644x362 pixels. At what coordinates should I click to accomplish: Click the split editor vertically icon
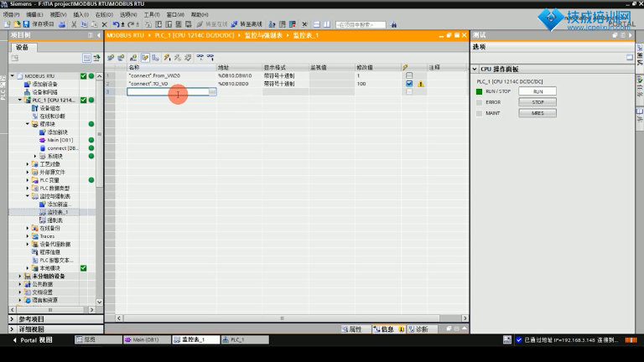(327, 24)
